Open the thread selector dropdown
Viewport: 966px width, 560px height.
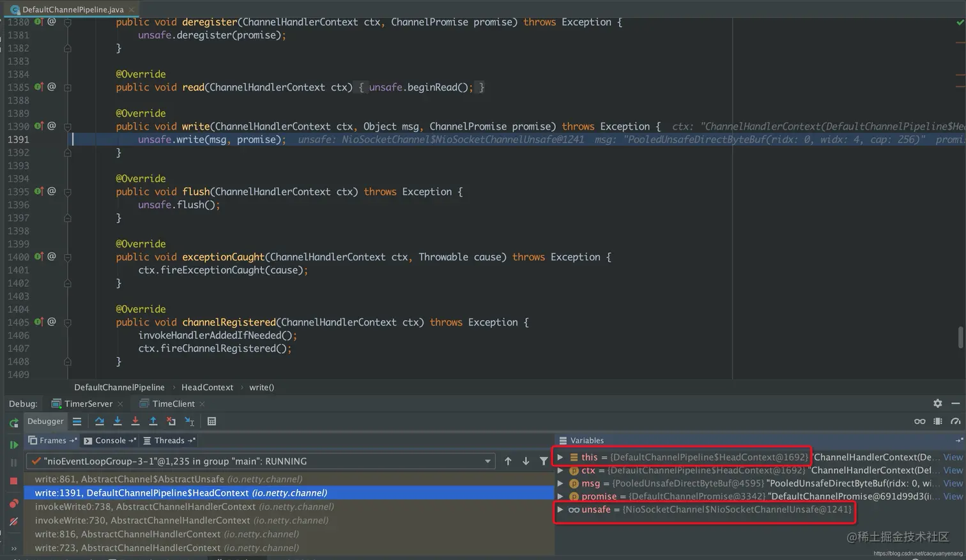260,461
